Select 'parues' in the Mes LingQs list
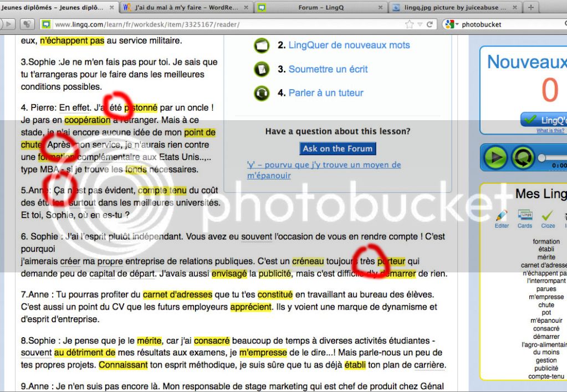567x392 pixels. [546, 289]
